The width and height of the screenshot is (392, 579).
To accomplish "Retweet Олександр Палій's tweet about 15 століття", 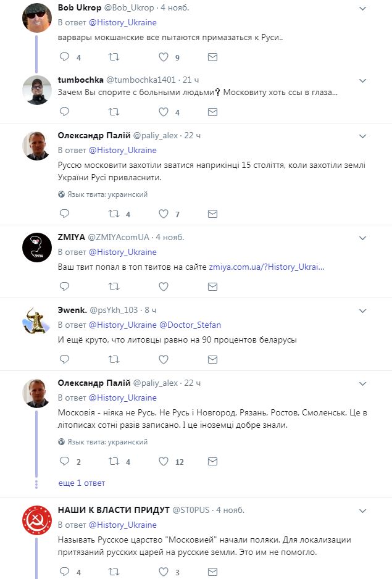I will coord(114,214).
